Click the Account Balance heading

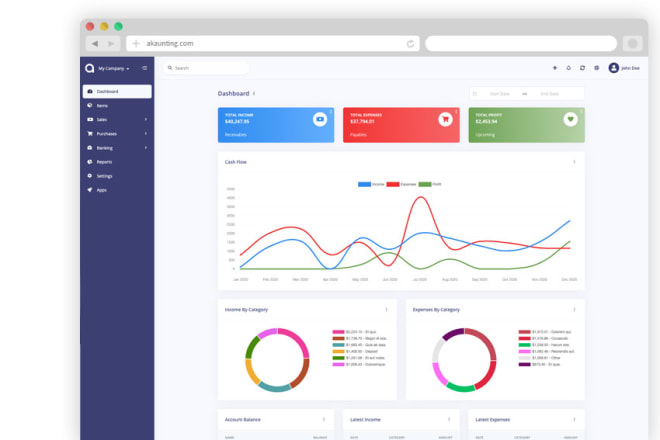tap(242, 419)
